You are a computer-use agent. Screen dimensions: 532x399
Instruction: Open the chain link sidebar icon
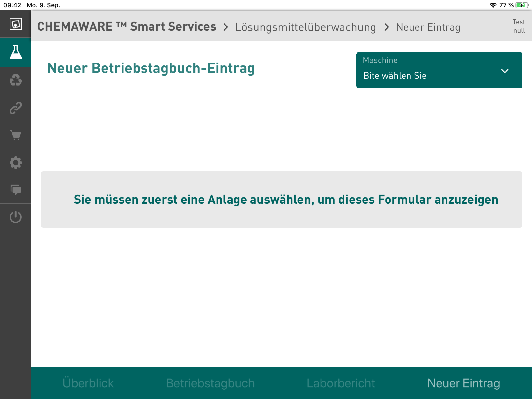16,108
